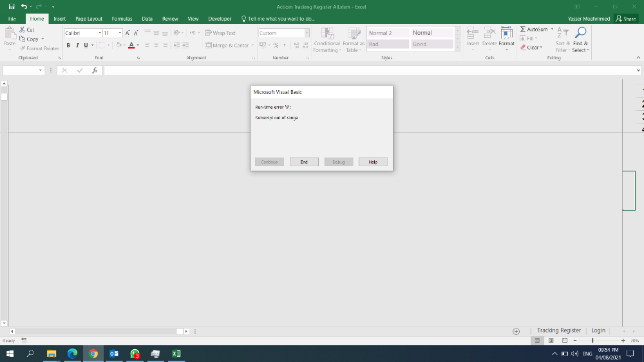This screenshot has height=362, width=644.
Task: Toggle Italic formatting
Action: click(77, 45)
